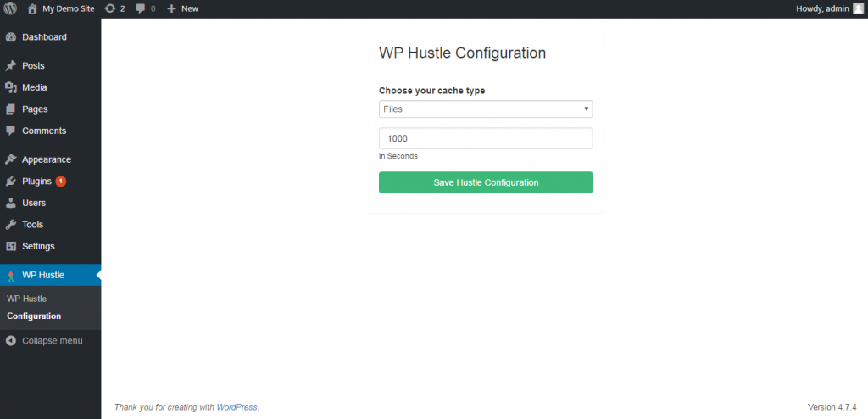Open the WP Hustle submenu item
This screenshot has width=868, height=419.
tap(26, 299)
